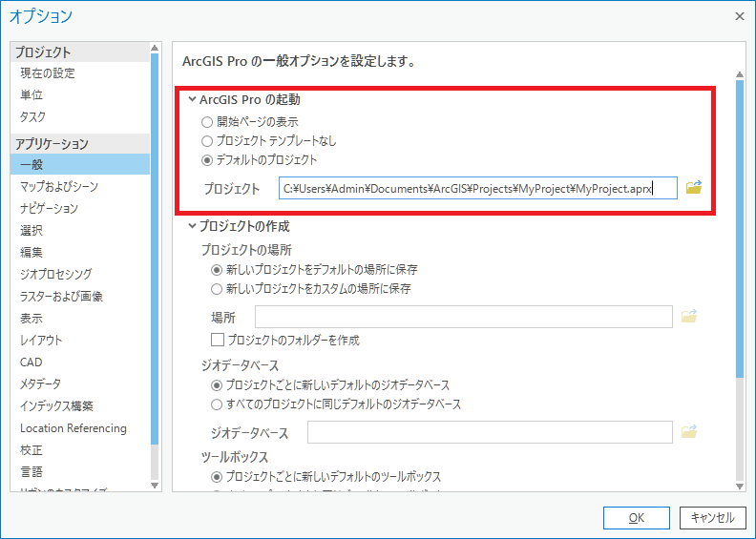Screen dimensions: 756x539
Task: Check プロジェクトのフォルダーを作成 checkbox
Action: (x=218, y=340)
